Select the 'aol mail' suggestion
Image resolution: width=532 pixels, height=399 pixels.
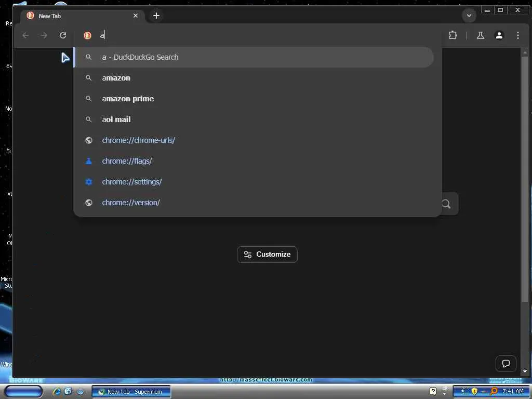point(254,119)
